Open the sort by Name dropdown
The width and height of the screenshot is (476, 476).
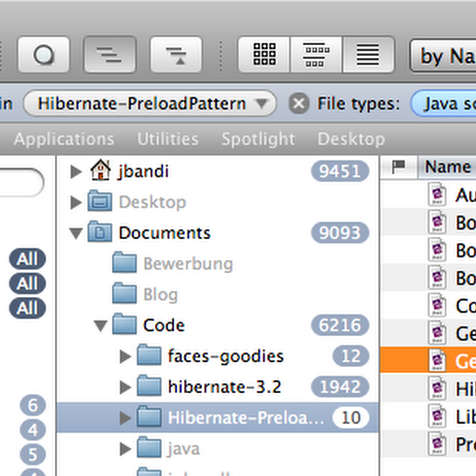[x=443, y=56]
